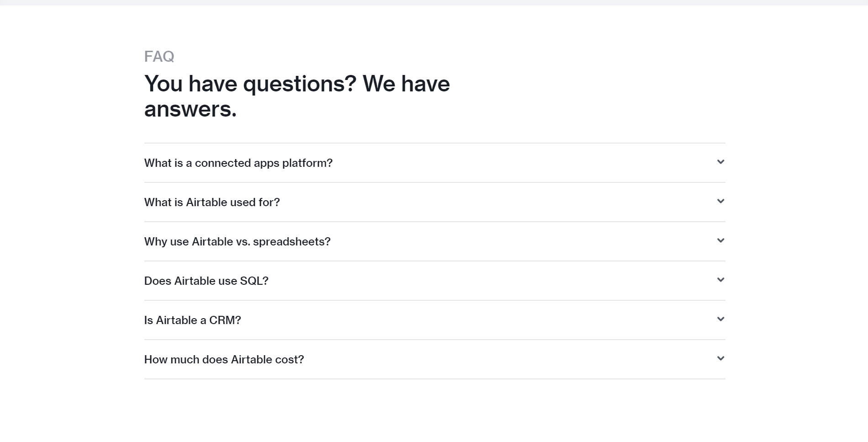Click the "What is Airtable used for?" text

point(212,202)
